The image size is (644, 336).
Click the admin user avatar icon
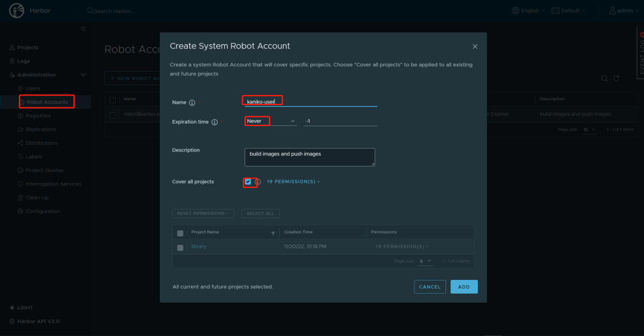pyautogui.click(x=612, y=11)
